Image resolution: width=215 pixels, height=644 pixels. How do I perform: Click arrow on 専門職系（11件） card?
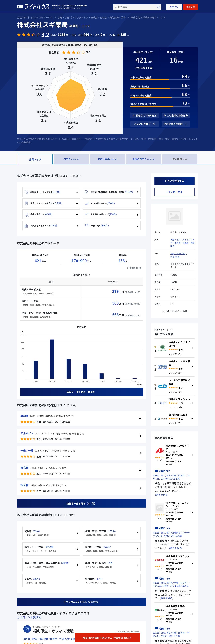[x=137, y=581]
